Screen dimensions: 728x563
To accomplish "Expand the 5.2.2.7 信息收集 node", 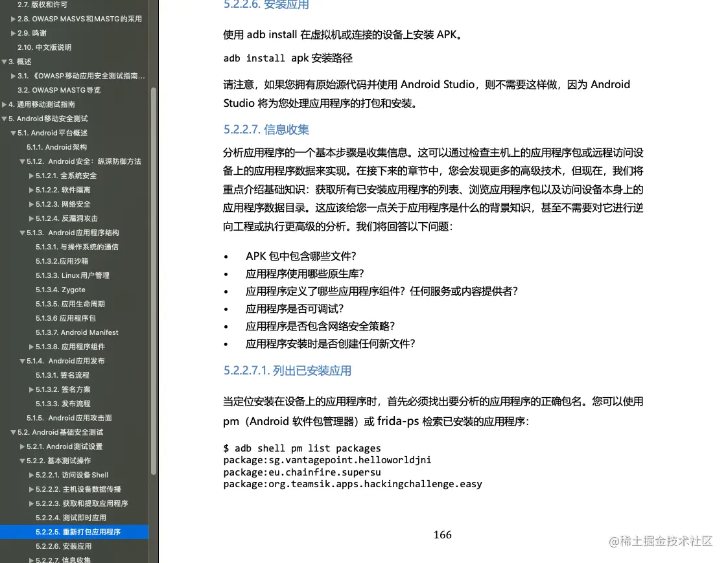I will (x=31, y=560).
